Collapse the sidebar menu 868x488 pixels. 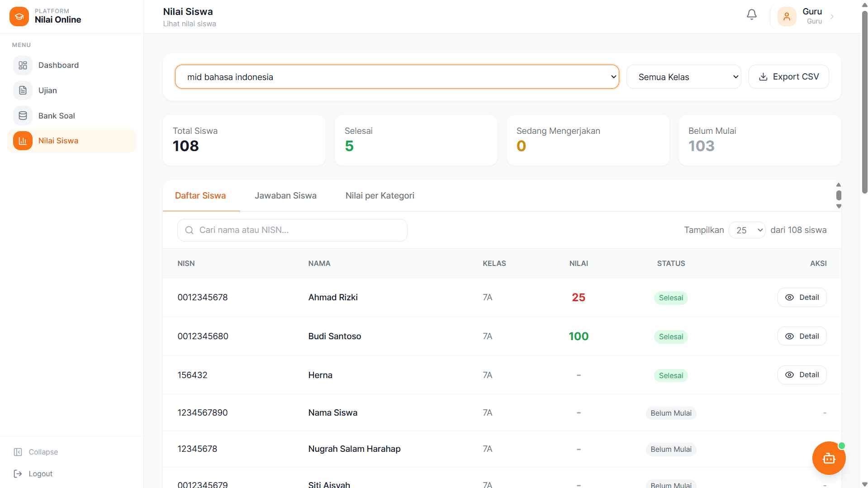pyautogui.click(x=36, y=452)
